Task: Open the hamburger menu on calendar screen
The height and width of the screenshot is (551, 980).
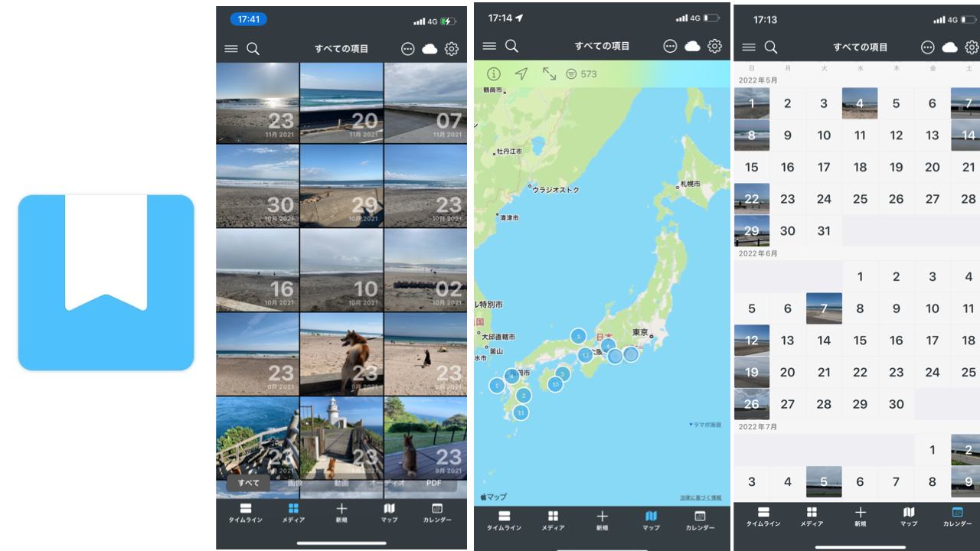Action: pos(749,47)
